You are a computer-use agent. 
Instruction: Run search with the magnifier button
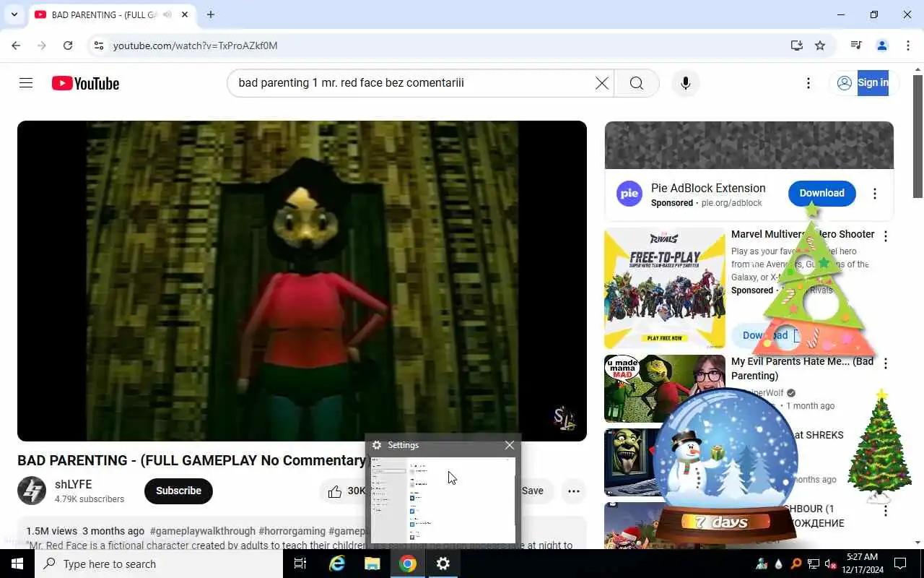636,83
